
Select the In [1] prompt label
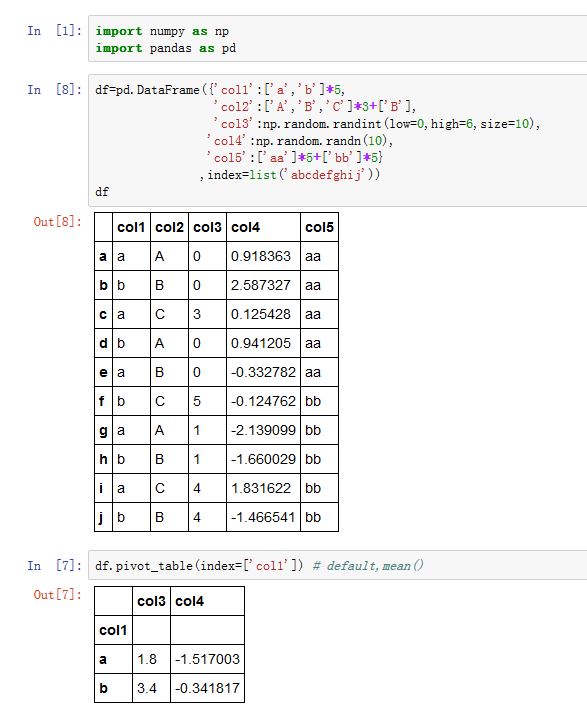[x=54, y=31]
